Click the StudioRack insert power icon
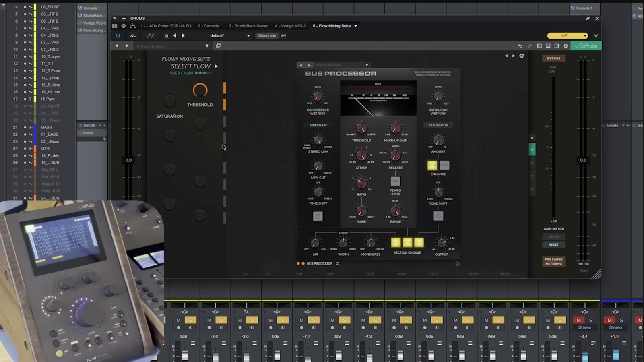644x362 pixels. click(80, 16)
